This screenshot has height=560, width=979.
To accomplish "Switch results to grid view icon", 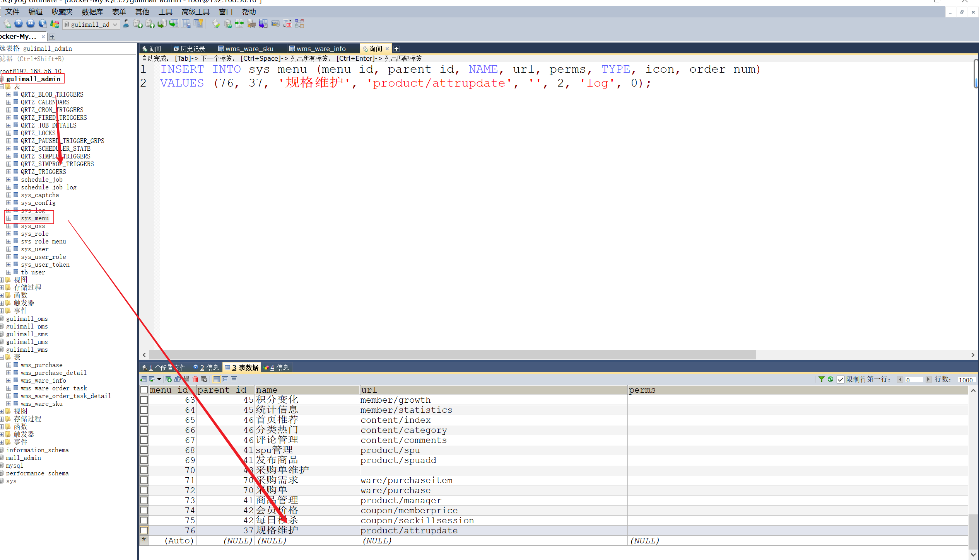I will [217, 379].
